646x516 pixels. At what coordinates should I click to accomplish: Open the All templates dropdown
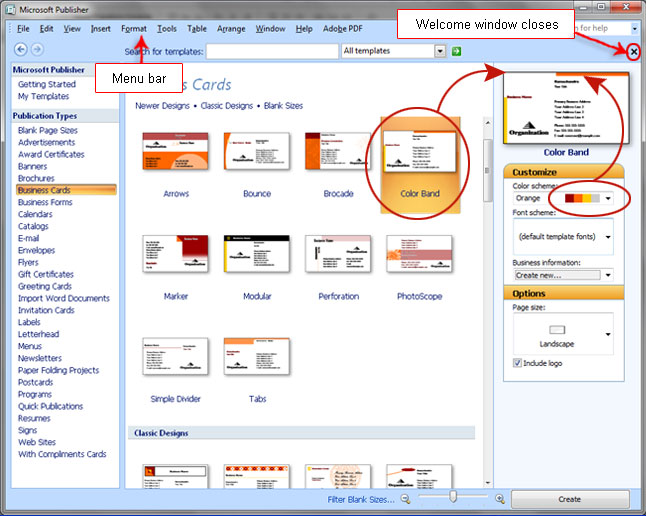point(440,51)
